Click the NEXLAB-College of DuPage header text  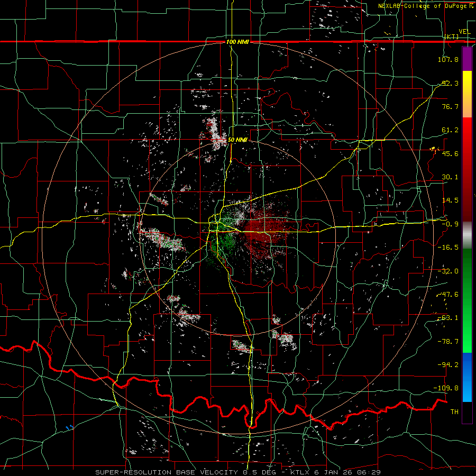[x=423, y=6]
